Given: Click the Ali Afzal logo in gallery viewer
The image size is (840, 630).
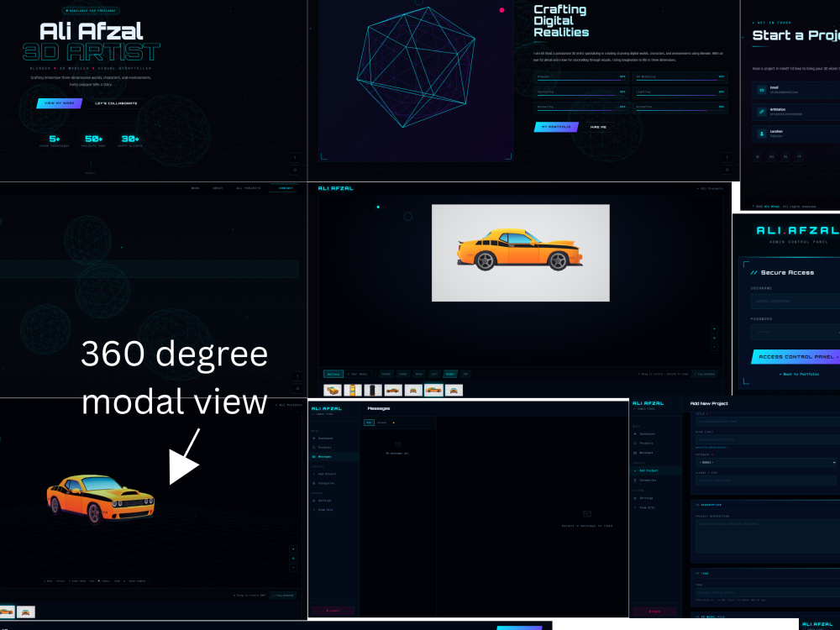Looking at the screenshot, I should 335,188.
